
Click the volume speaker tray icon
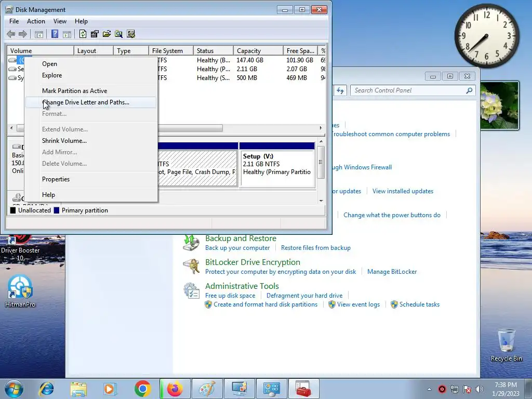(x=479, y=389)
